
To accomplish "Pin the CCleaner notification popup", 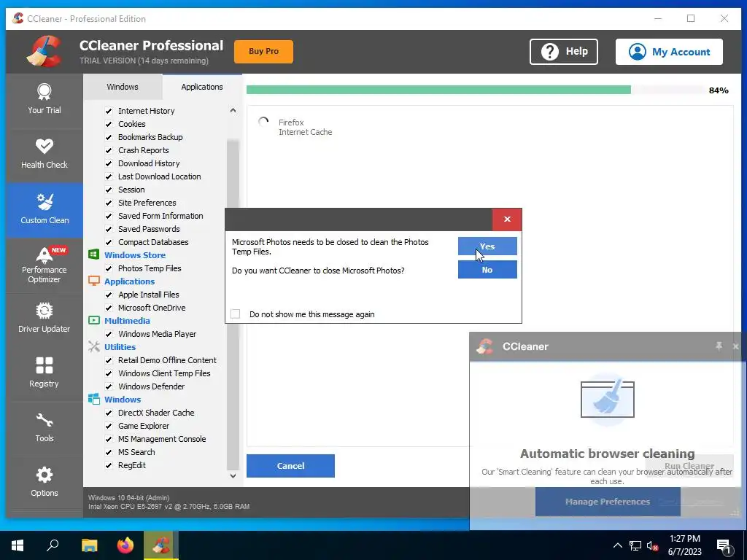I will point(719,346).
